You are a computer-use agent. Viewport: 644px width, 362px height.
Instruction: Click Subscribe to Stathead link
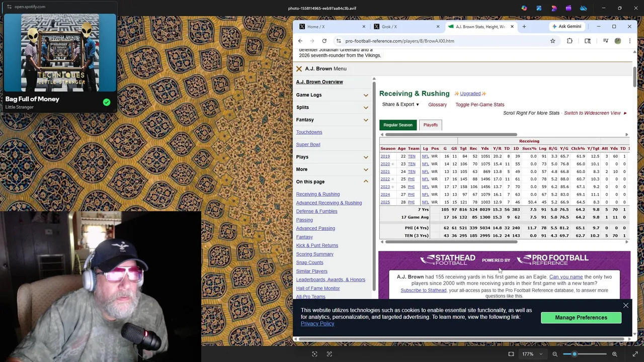[423, 291]
